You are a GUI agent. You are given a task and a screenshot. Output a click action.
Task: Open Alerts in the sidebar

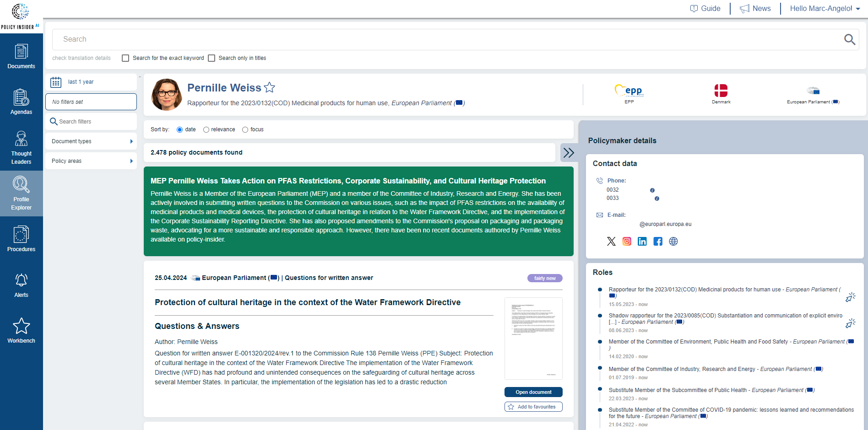click(22, 285)
